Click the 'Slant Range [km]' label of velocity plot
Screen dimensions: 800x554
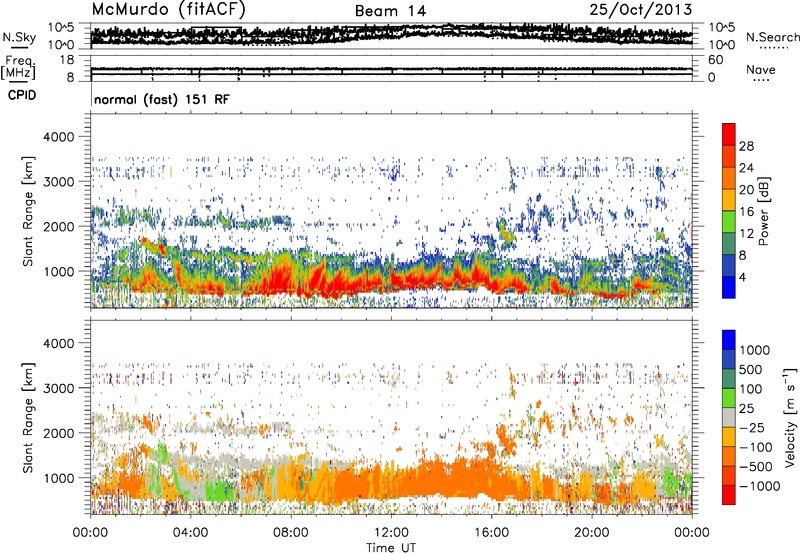click(x=28, y=418)
